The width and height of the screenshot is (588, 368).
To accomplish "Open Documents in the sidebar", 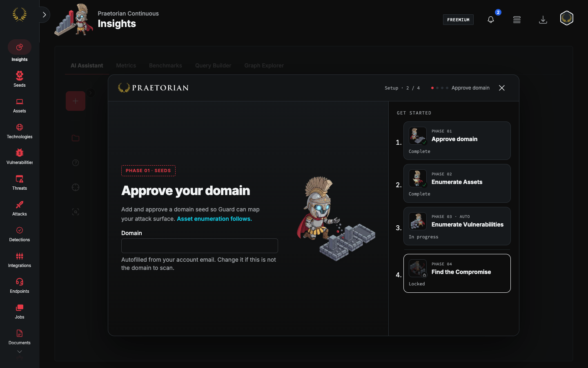I will tap(20, 337).
